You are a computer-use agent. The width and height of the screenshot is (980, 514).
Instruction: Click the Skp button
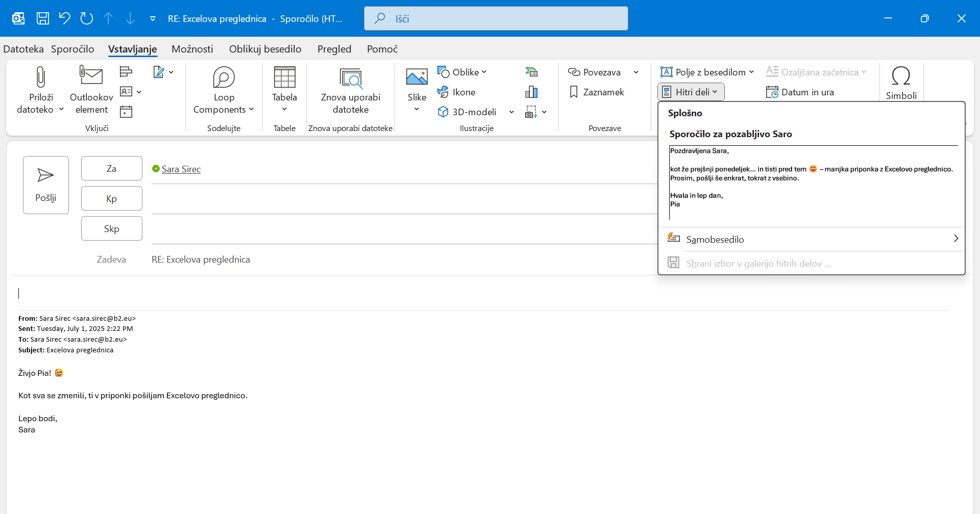coord(111,228)
